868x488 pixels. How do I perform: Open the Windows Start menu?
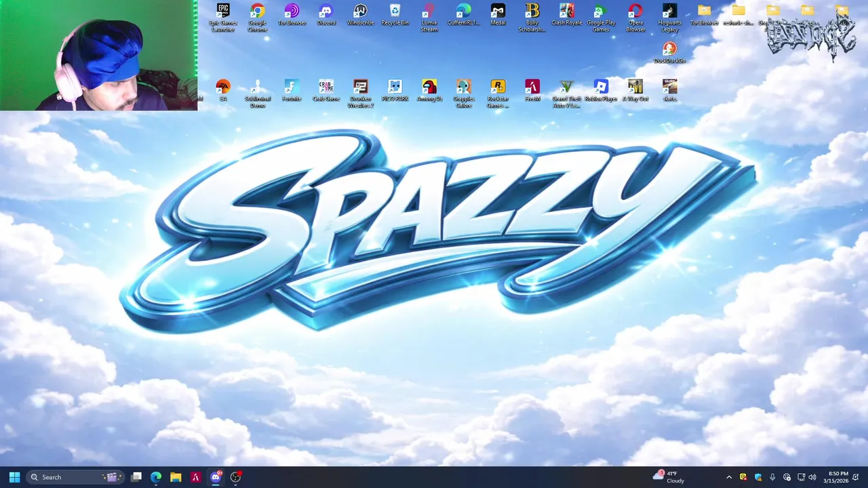pos(14,477)
